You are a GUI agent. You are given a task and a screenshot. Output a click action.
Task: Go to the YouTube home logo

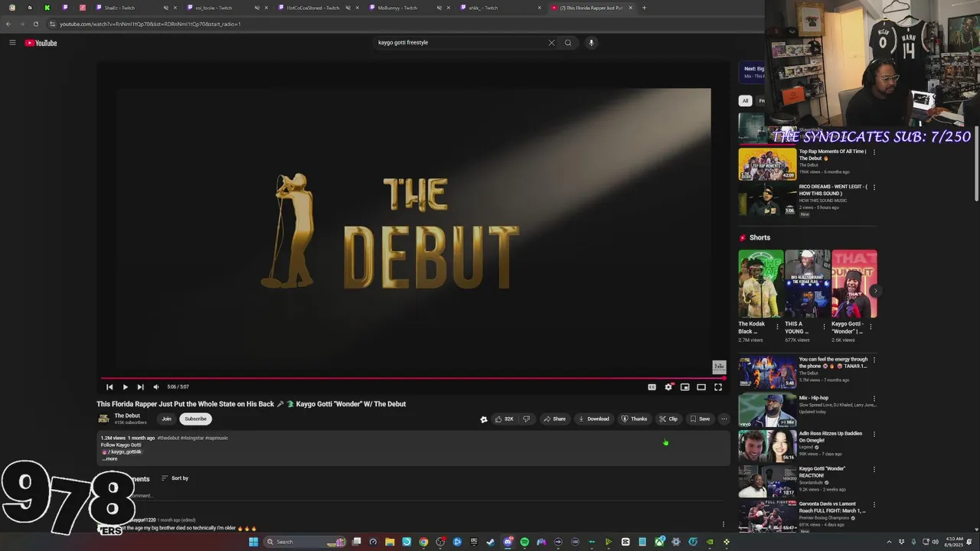[41, 43]
